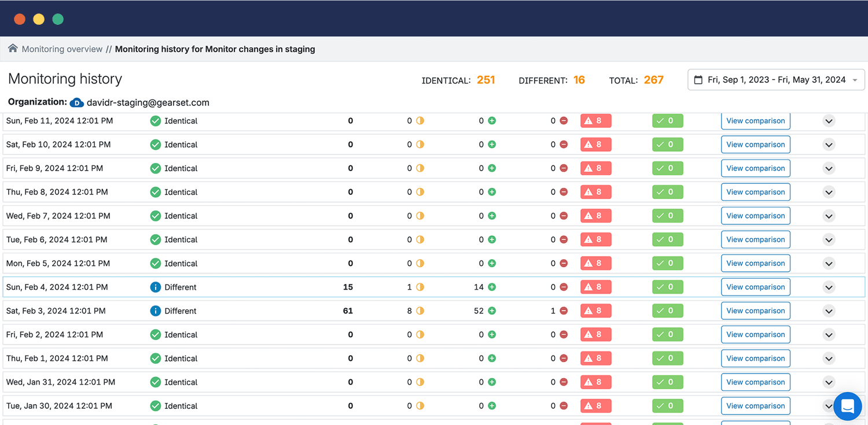View comparison for Wed, Feb 7, 2024
Screen dimensions: 868x425
pos(755,216)
